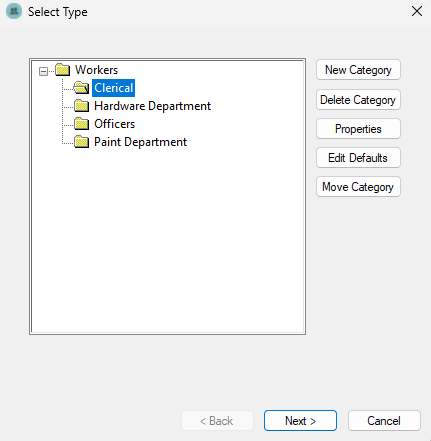Cancel the Select Type dialog
The width and height of the screenshot is (431, 441).
tap(384, 421)
